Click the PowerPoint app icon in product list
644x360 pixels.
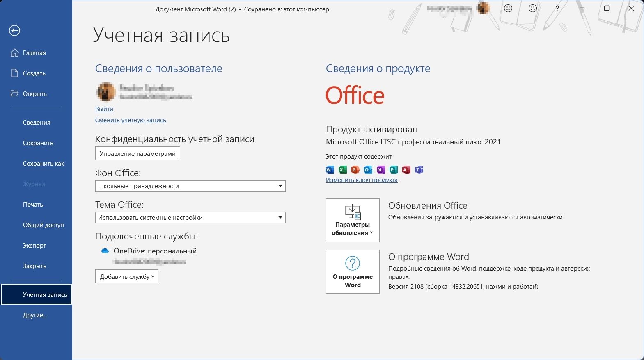pos(355,170)
